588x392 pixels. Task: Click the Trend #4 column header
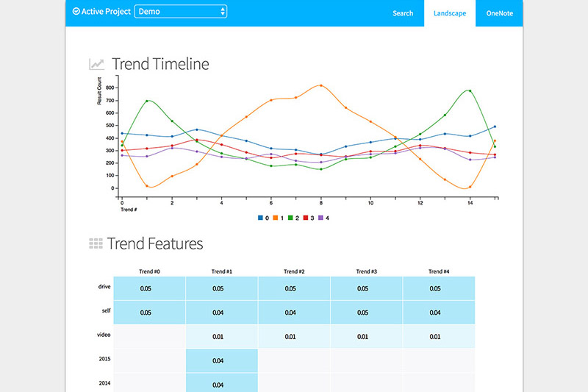[x=439, y=271]
